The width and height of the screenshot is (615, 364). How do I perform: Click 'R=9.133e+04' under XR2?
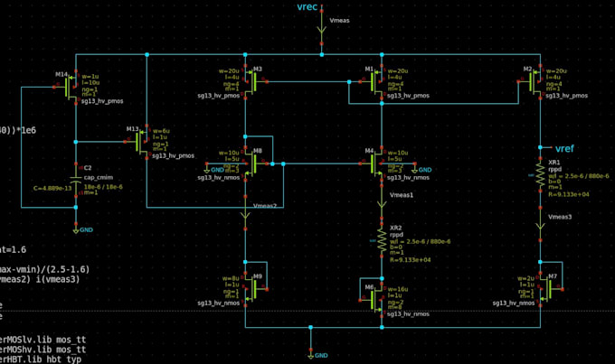[411, 260]
